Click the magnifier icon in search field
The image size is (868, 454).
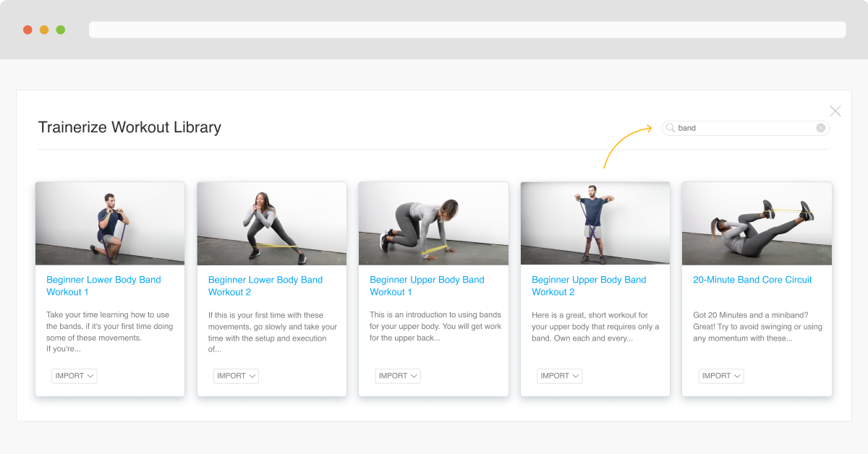tap(671, 128)
